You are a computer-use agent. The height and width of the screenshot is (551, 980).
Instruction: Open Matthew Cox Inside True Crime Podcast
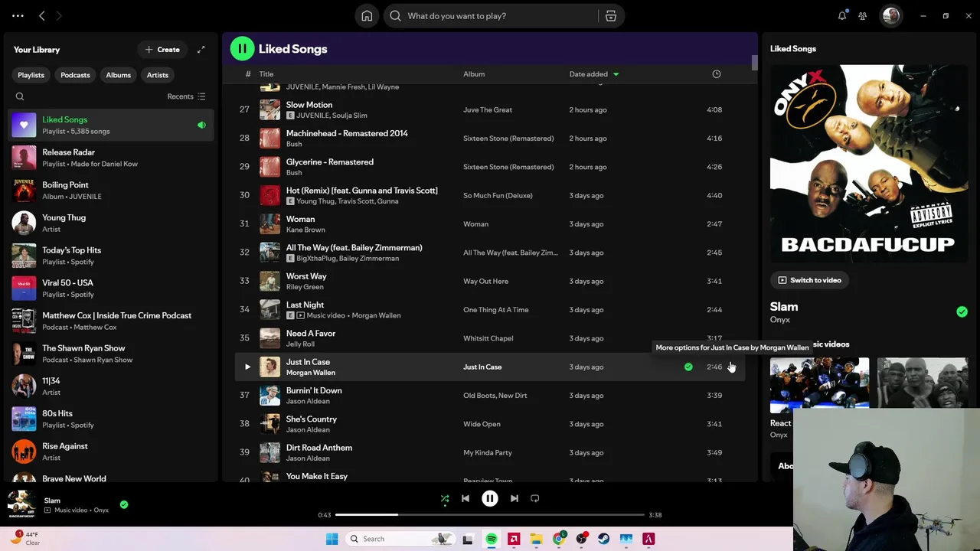[111, 321]
